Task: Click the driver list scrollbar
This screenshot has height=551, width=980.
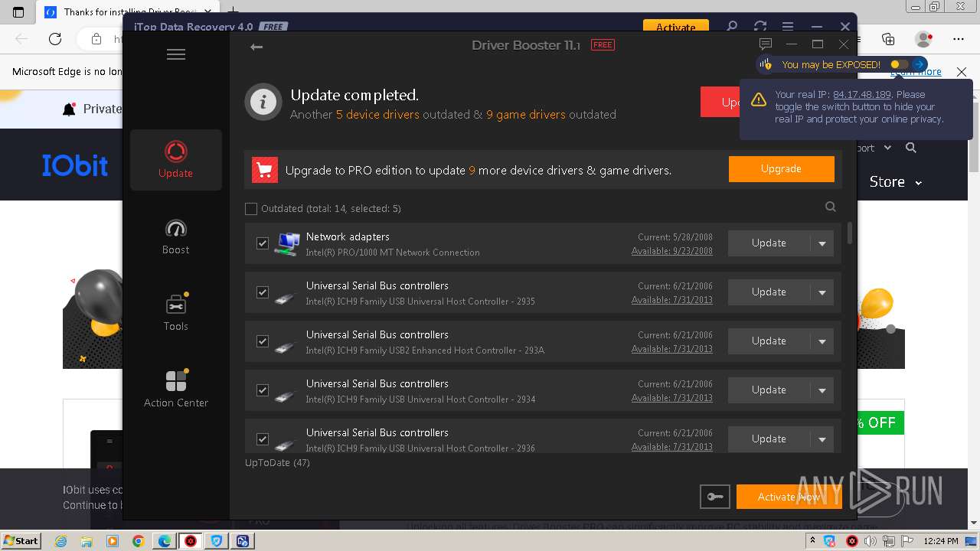Action: [x=849, y=233]
